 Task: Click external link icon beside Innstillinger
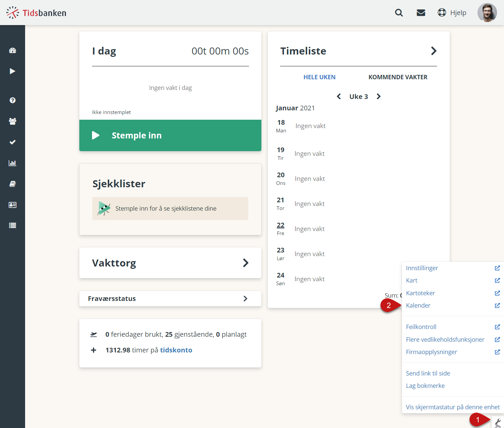pos(497,268)
